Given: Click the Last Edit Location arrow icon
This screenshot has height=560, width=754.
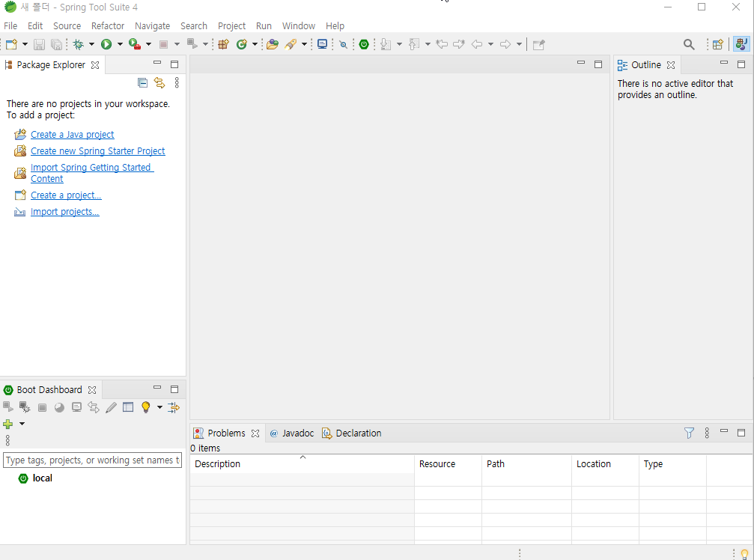Looking at the screenshot, I should click(x=442, y=45).
